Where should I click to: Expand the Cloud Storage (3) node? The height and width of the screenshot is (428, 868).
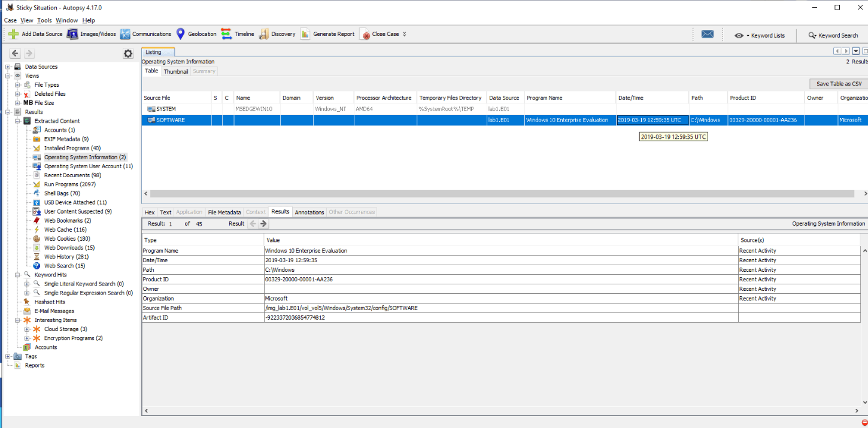coord(27,329)
